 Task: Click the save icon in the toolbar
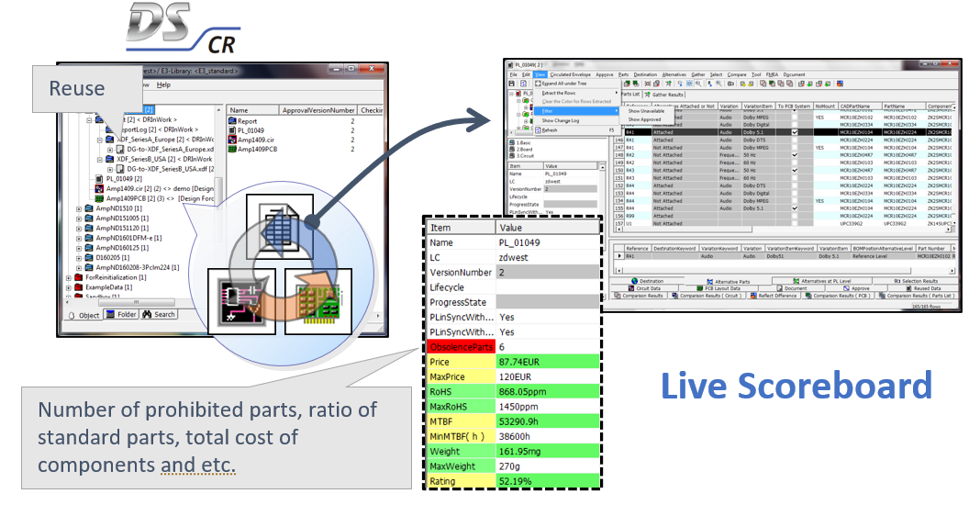tap(512, 84)
